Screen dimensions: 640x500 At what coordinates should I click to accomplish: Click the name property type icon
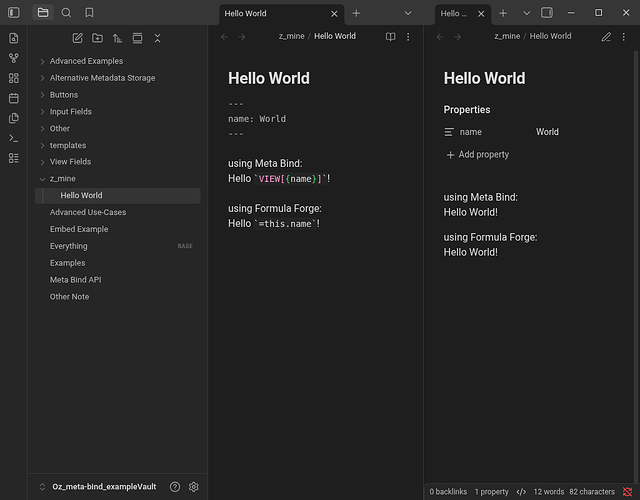click(449, 132)
